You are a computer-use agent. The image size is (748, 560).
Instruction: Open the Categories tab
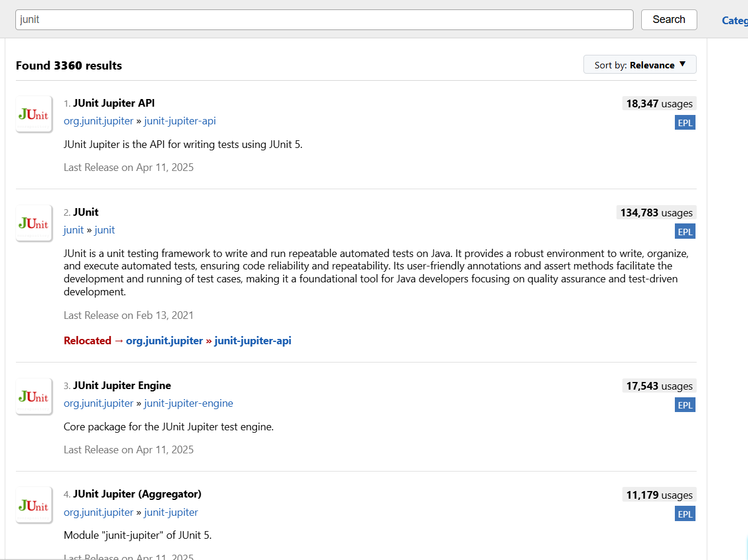(x=734, y=21)
